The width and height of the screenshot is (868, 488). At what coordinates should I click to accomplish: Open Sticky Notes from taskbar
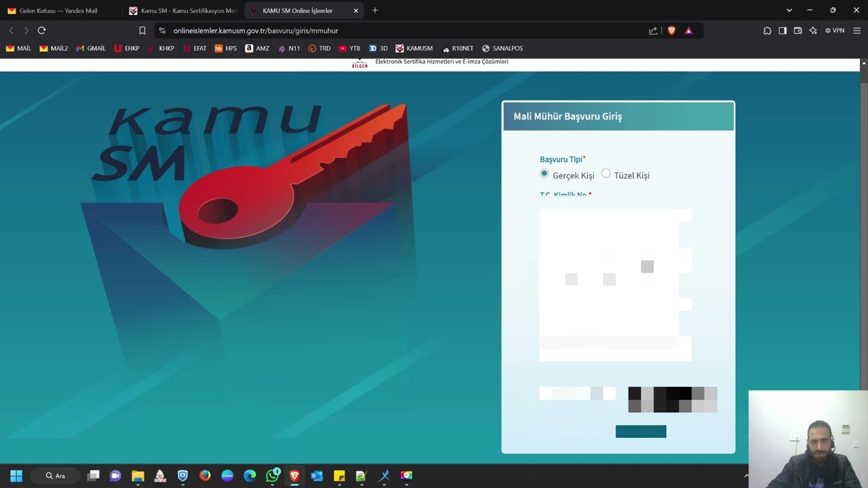[x=339, y=476]
